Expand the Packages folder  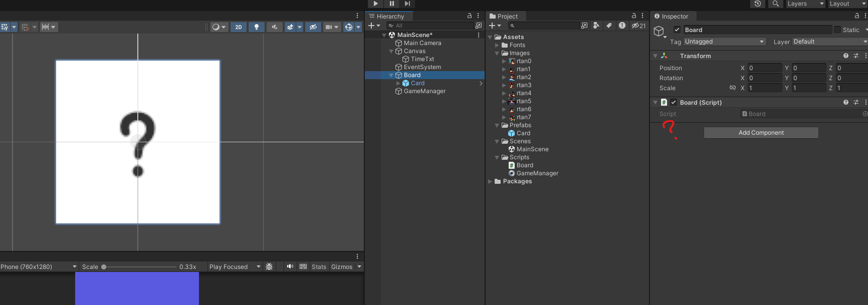point(490,181)
